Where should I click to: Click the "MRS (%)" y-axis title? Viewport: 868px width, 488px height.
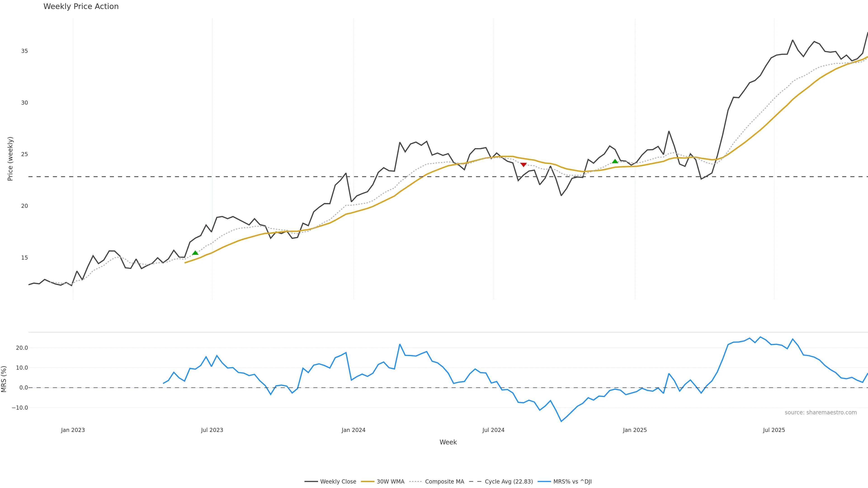pyautogui.click(x=4, y=379)
